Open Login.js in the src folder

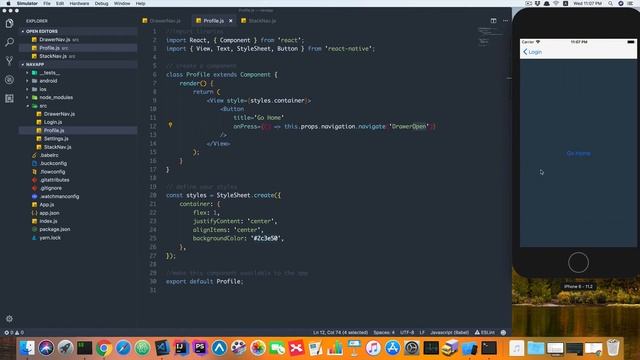tap(53, 122)
